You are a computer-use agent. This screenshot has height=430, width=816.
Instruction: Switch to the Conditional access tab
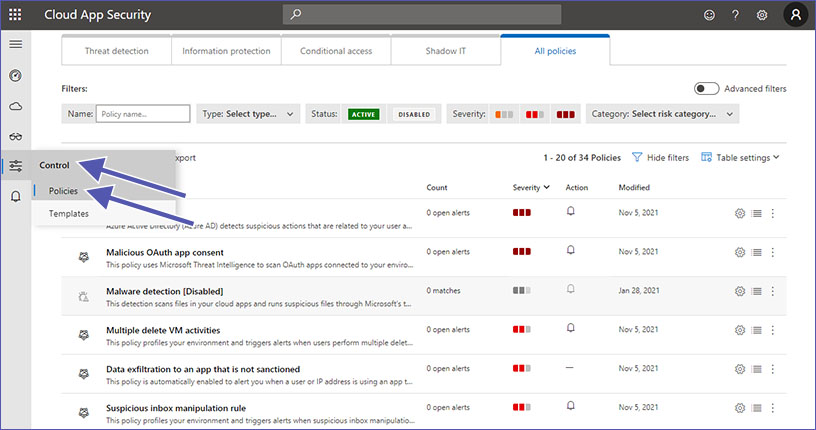click(336, 51)
